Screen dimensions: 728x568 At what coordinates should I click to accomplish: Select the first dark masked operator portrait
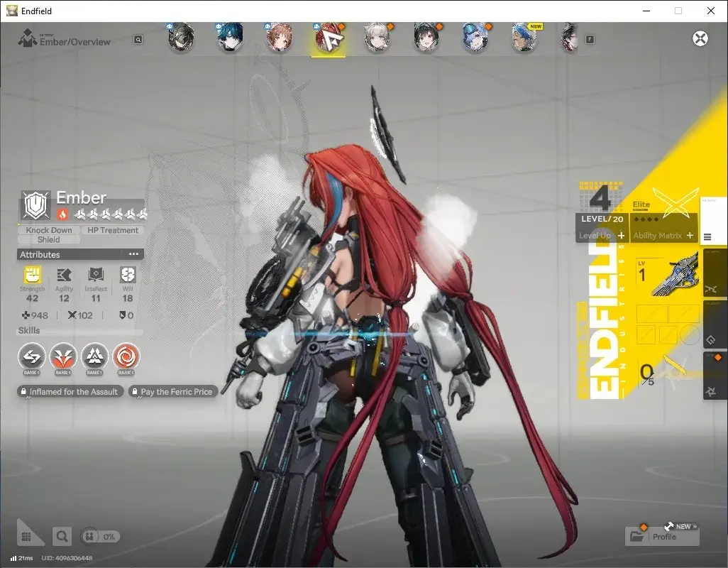(181, 38)
